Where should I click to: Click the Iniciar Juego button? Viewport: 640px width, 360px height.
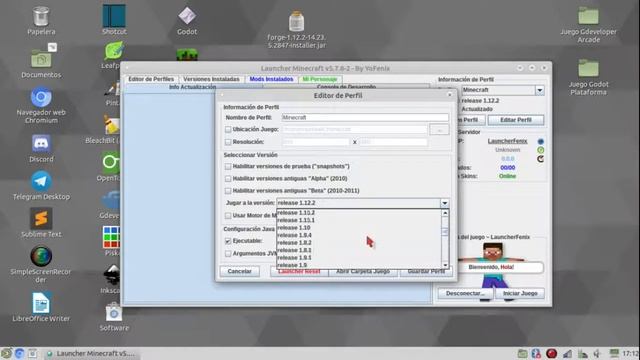[520, 293]
